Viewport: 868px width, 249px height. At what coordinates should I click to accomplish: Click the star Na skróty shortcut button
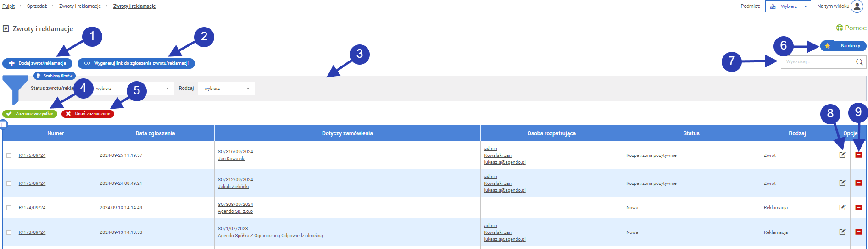coord(827,46)
